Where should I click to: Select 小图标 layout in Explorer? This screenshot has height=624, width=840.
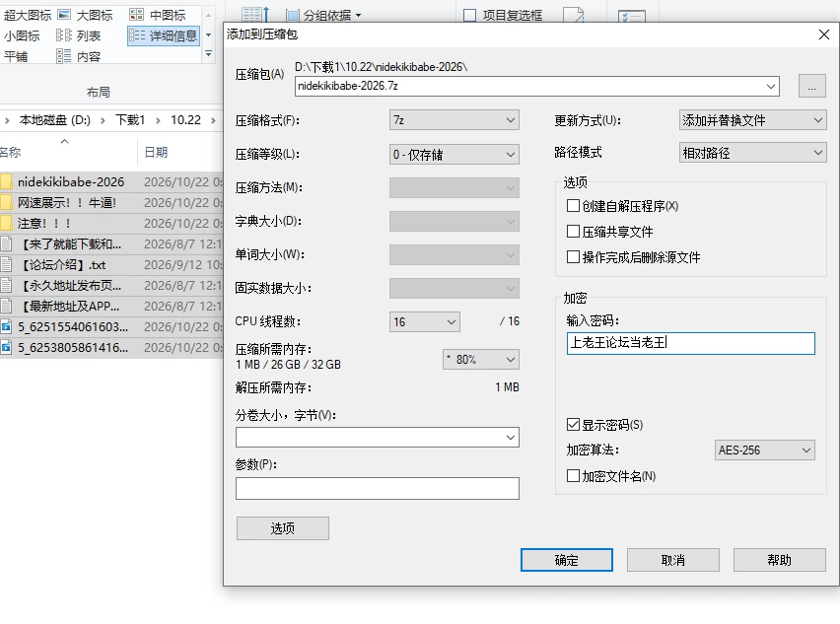pyautogui.click(x=22, y=35)
